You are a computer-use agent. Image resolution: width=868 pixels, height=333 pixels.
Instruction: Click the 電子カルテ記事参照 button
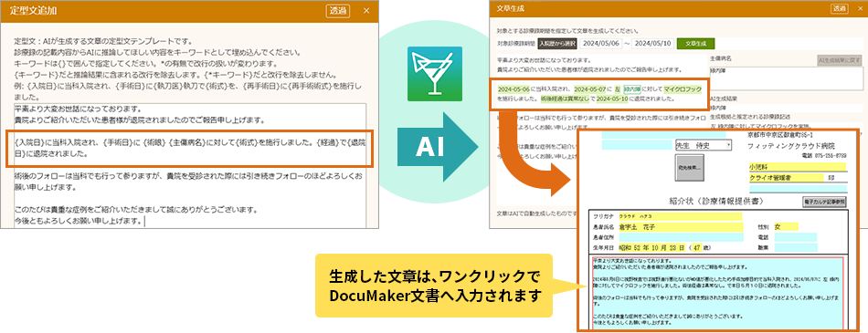coord(824,203)
